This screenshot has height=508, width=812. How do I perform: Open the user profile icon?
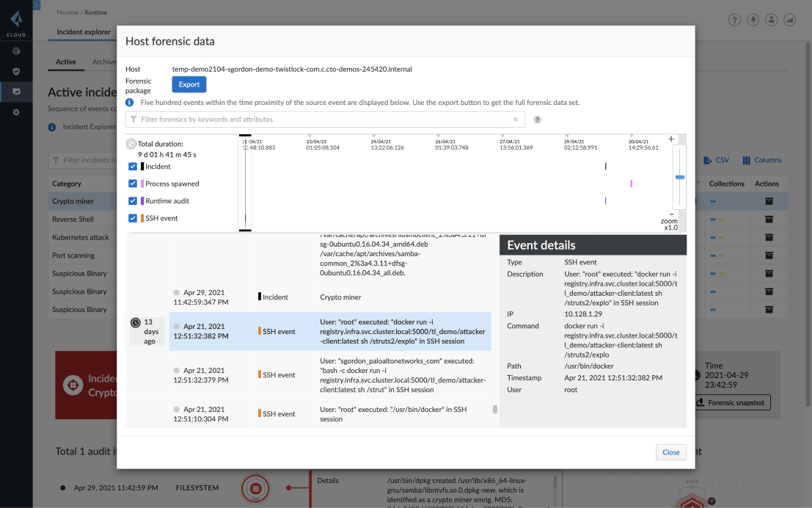[772, 21]
